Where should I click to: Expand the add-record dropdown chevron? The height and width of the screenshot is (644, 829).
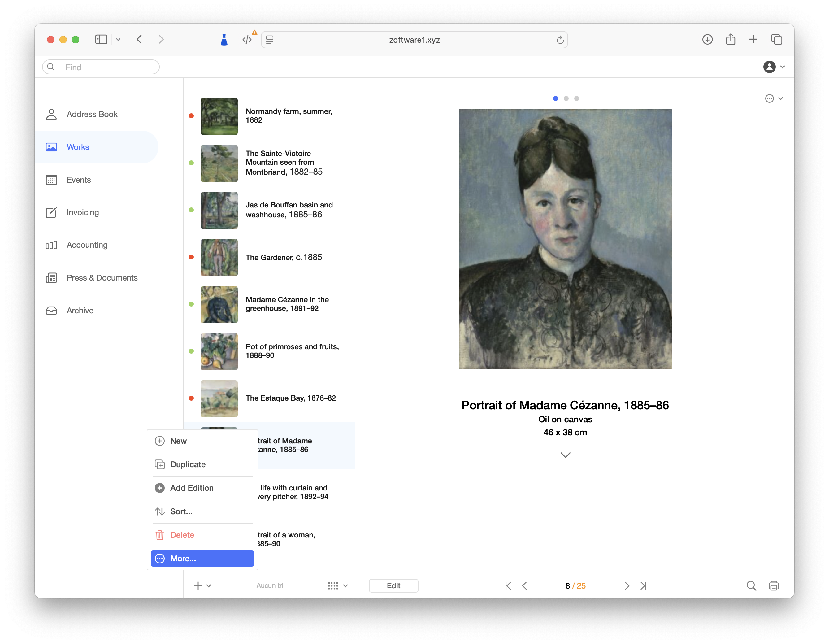point(209,585)
